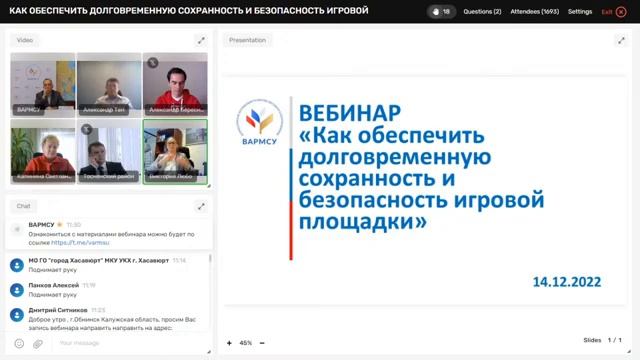Viewport: 640px width, 360px height.
Task: Click avatar of Панков Алексей message
Action: pos(17,290)
